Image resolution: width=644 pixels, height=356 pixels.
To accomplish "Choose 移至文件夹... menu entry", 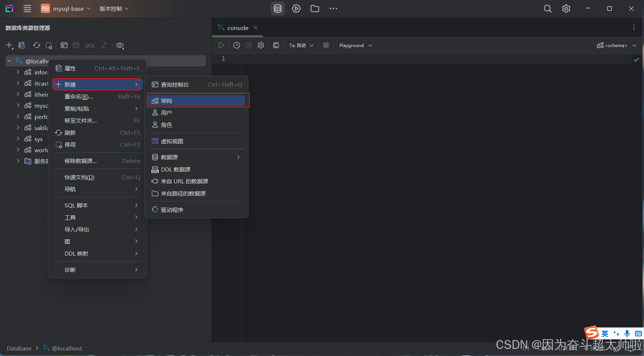I will [x=97, y=121].
